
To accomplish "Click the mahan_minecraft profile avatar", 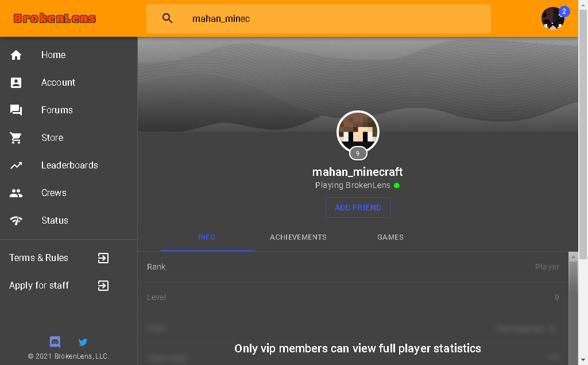I will 358,132.
